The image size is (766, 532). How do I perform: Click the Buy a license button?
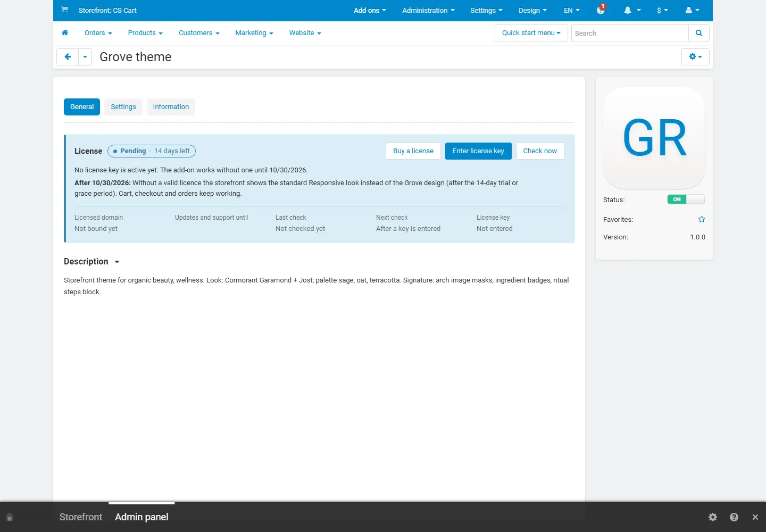[x=413, y=151]
